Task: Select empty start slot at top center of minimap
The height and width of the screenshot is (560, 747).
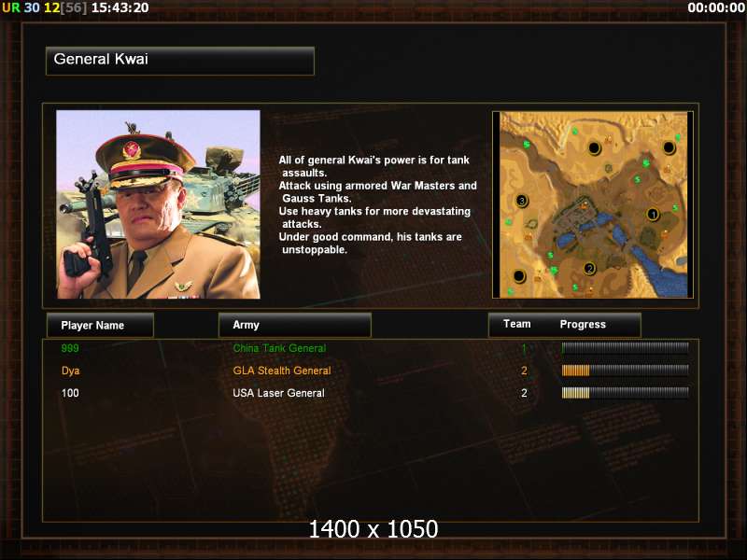Action: (594, 148)
